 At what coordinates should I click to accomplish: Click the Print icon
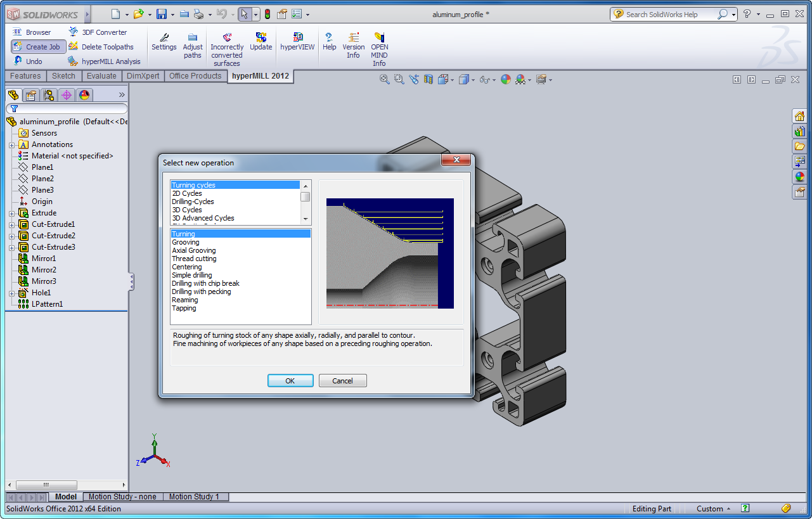(x=198, y=14)
